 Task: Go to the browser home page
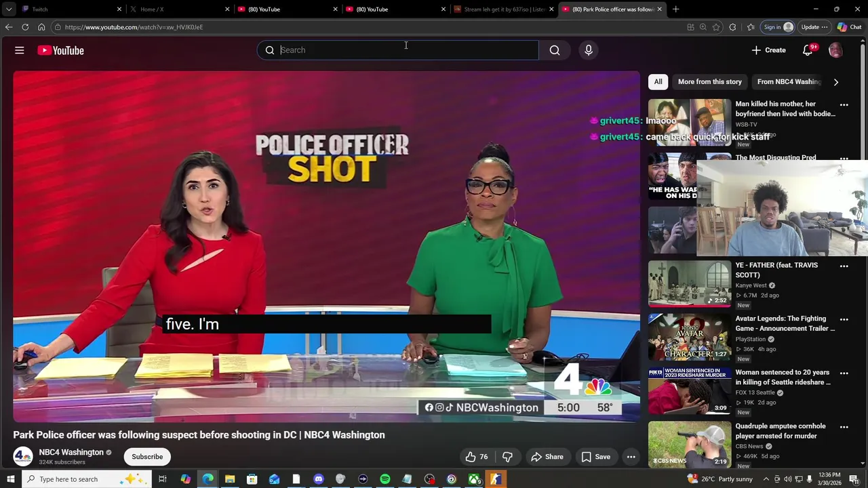(x=41, y=27)
